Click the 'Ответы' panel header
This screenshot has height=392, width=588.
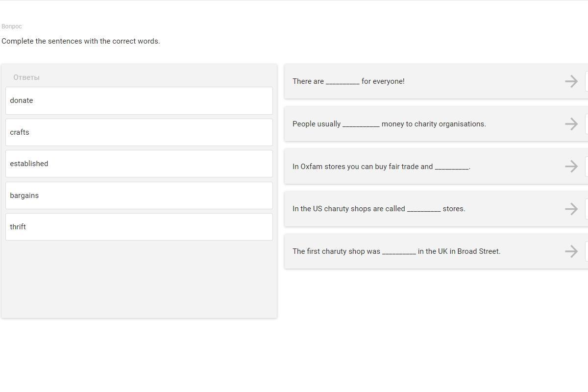pyautogui.click(x=26, y=77)
